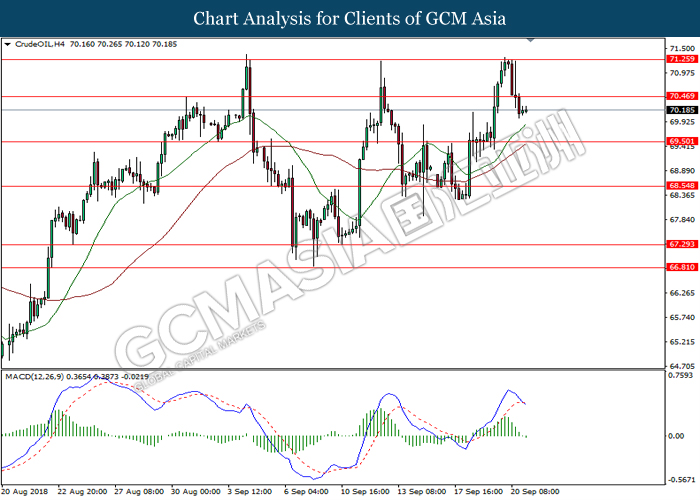Click the MACD(12,26,9) indicator label
Viewport: 700px width, 500px height.
click(34, 377)
